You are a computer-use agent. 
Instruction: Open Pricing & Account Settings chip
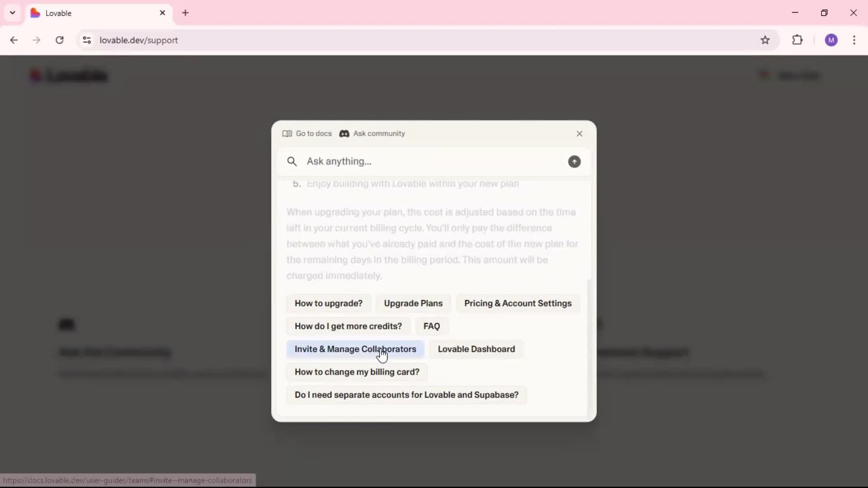tap(518, 303)
